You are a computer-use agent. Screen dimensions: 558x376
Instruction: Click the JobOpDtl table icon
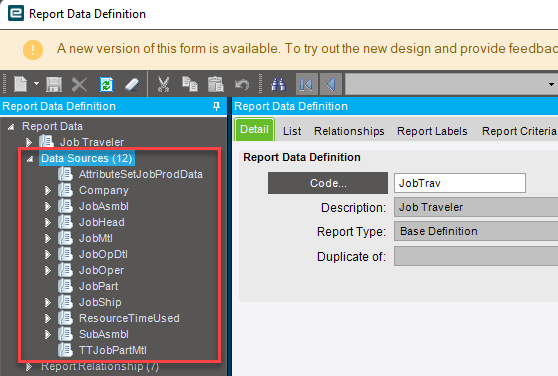coord(65,254)
